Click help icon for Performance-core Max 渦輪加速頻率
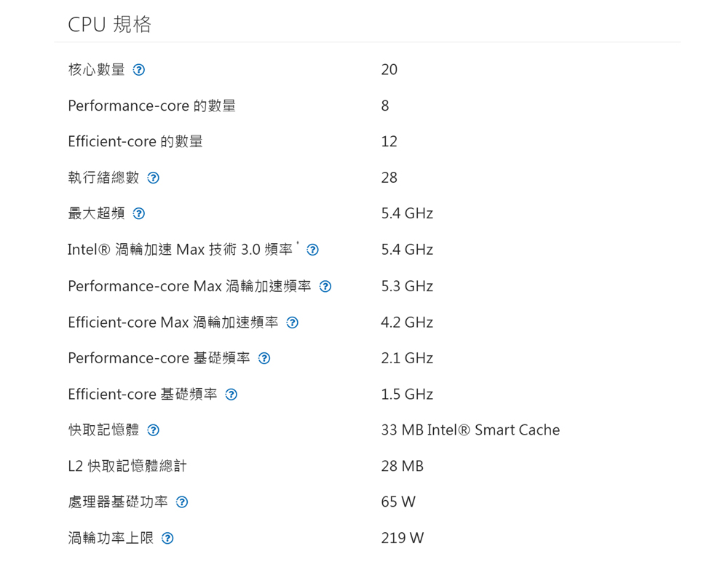728x562 pixels. [325, 286]
